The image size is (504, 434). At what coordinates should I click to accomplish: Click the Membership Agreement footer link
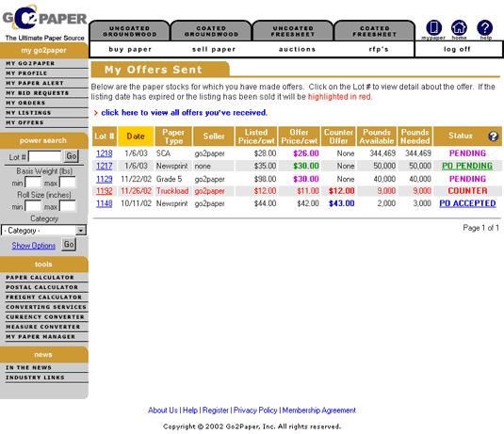pyautogui.click(x=318, y=410)
